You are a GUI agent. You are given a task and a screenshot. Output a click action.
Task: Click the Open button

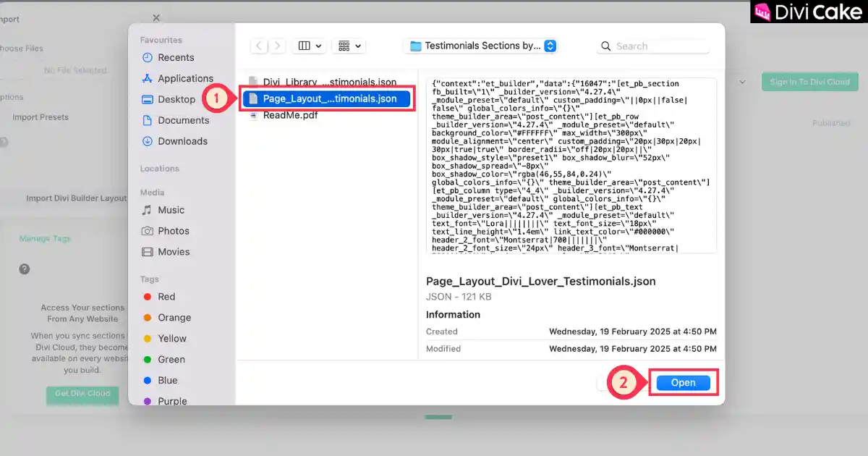(683, 383)
